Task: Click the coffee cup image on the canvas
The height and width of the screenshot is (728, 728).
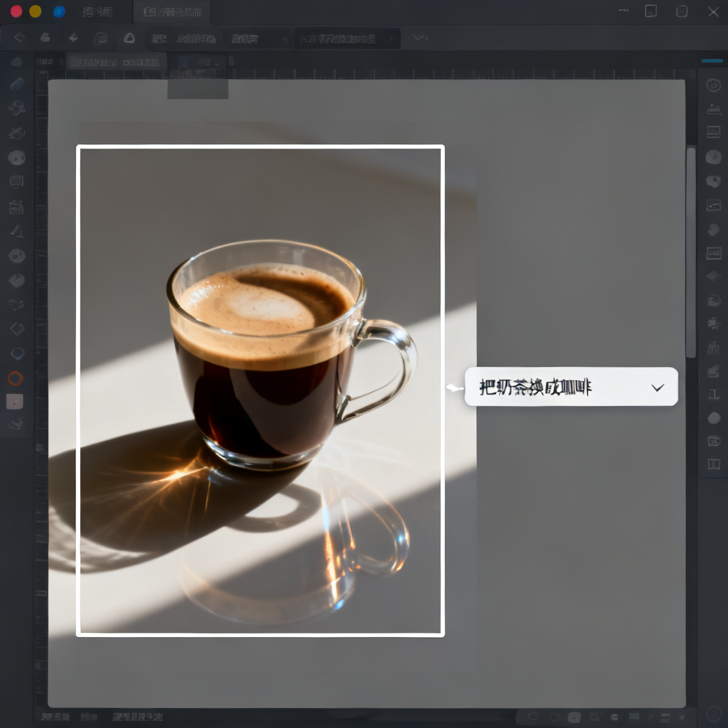Action: [x=260, y=390]
